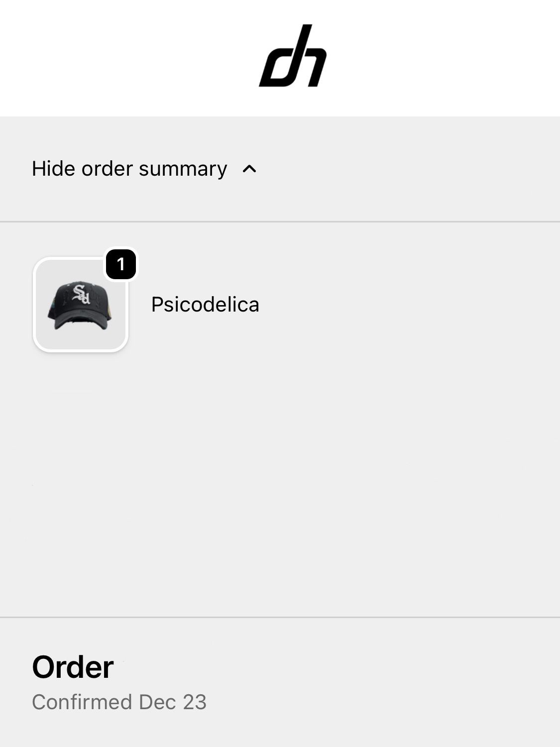The height and width of the screenshot is (747, 560).
Task: Click the dh store logo
Action: [x=293, y=56]
